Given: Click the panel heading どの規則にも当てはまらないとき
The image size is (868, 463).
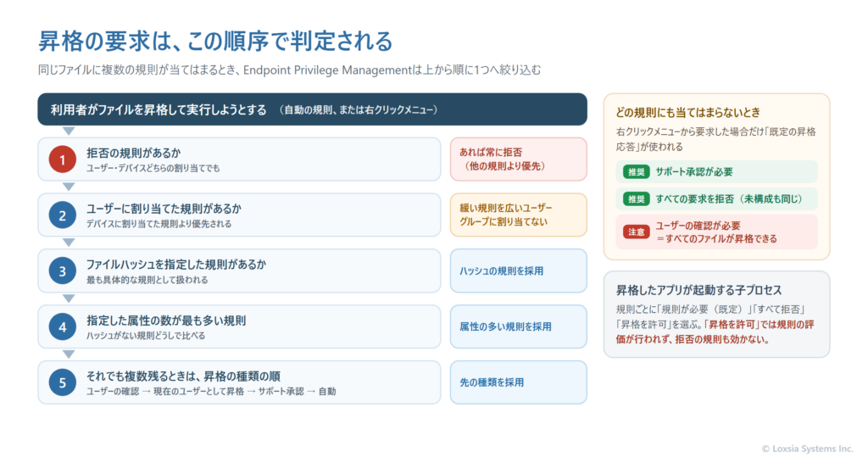Looking at the screenshot, I should tap(688, 113).
